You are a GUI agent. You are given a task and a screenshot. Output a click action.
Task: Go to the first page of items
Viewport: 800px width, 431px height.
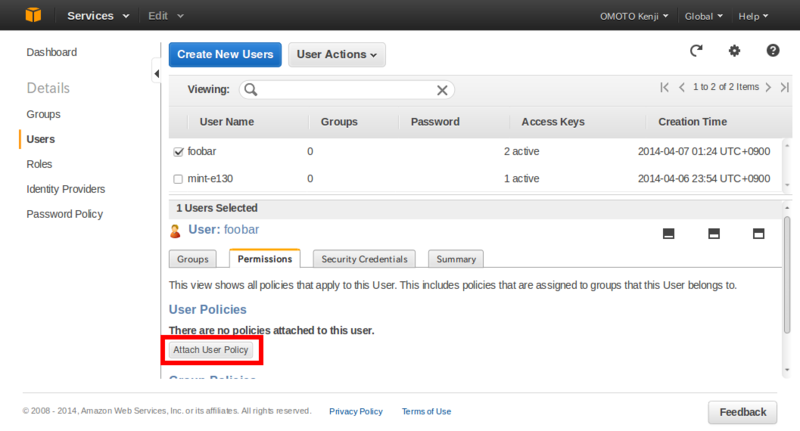pyautogui.click(x=664, y=87)
